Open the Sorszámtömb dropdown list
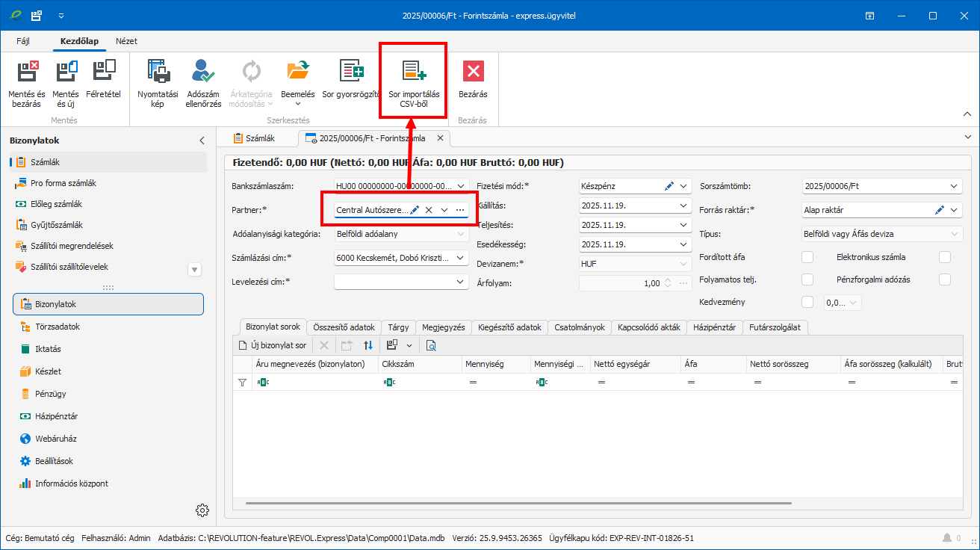This screenshot has width=980, height=550. tap(954, 186)
